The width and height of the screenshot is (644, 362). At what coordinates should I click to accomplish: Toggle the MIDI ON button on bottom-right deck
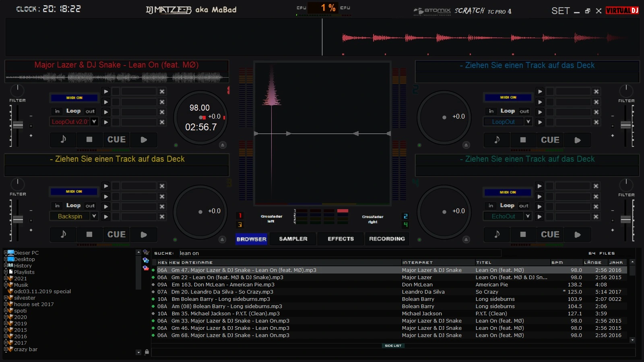(x=508, y=192)
